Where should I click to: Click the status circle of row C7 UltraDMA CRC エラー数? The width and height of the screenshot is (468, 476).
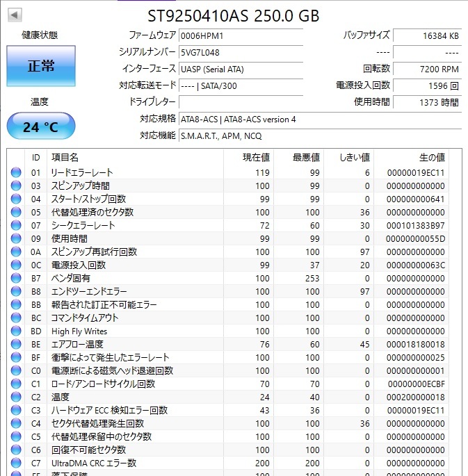coord(16,463)
